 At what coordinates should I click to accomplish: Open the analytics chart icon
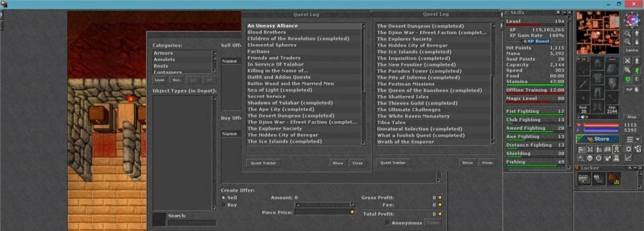[x=628, y=158]
